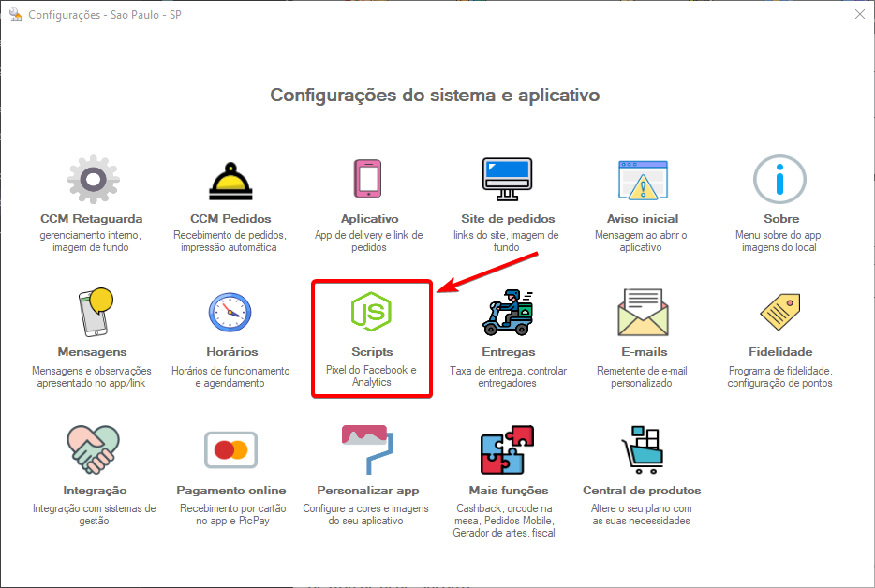Close the Configurações window
Viewport: 875px width, 588px height.
point(860,14)
